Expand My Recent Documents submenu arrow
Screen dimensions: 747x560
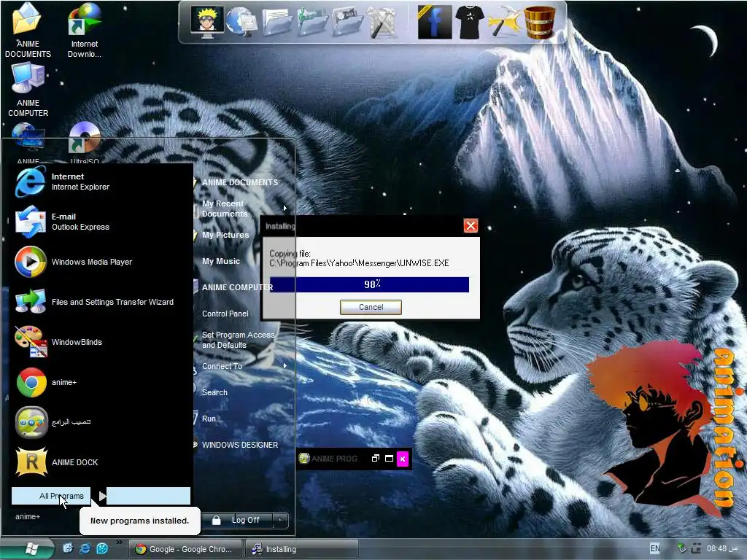tap(285, 208)
